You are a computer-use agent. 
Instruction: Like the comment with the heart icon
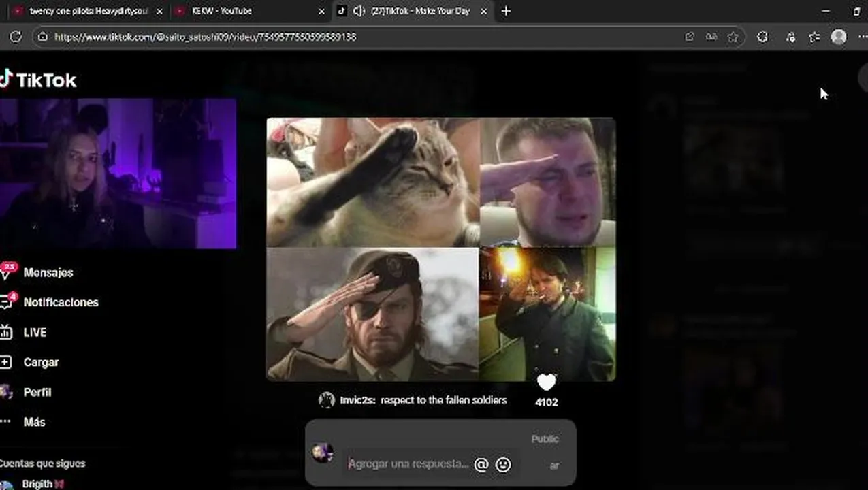pyautogui.click(x=546, y=382)
